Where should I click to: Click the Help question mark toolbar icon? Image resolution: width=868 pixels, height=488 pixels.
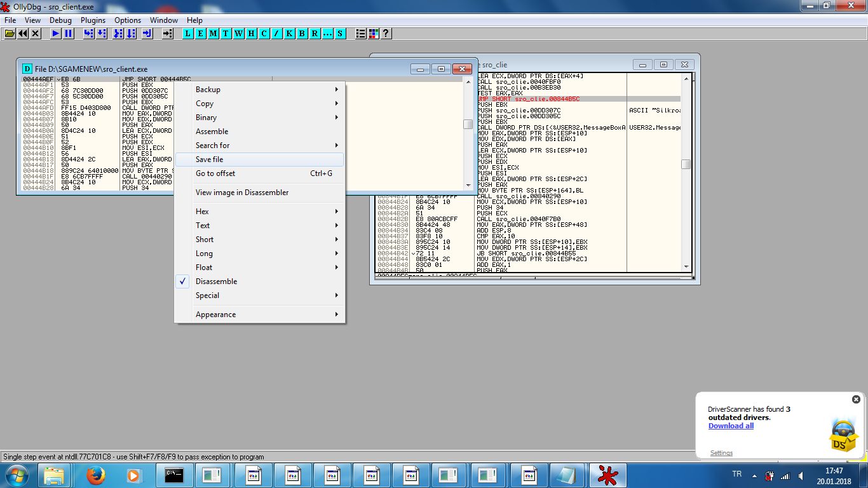click(386, 33)
